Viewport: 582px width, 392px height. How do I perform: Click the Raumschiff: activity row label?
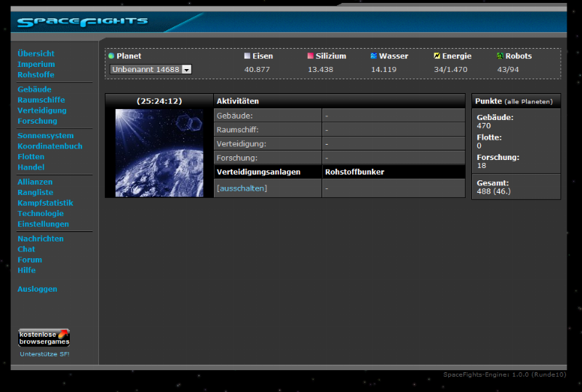pos(238,130)
